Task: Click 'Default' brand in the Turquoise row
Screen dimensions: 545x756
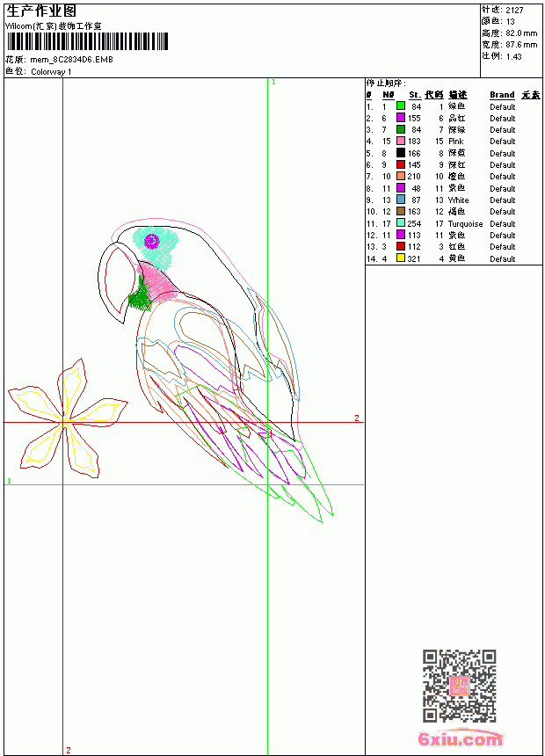Action: [503, 223]
